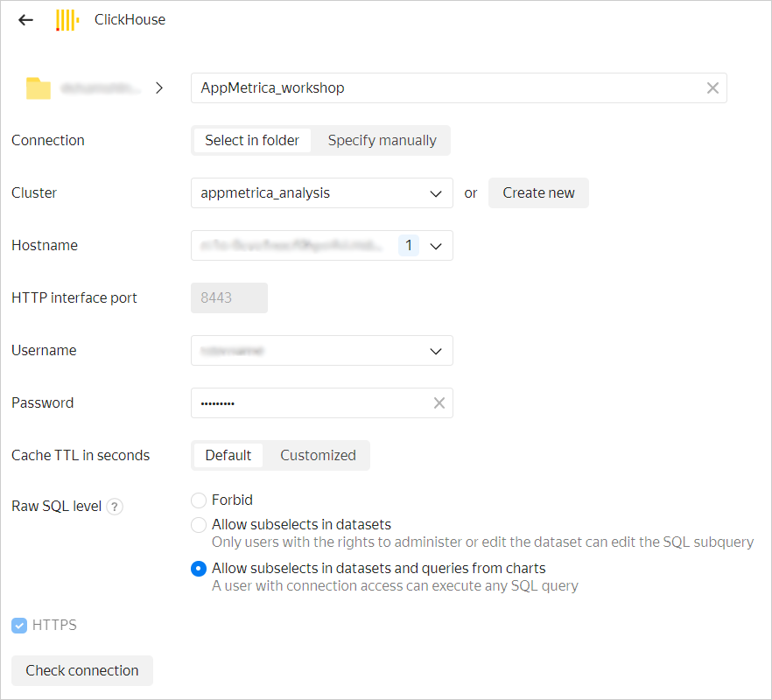
Task: Select the Customized cache TTL option
Action: coord(318,456)
